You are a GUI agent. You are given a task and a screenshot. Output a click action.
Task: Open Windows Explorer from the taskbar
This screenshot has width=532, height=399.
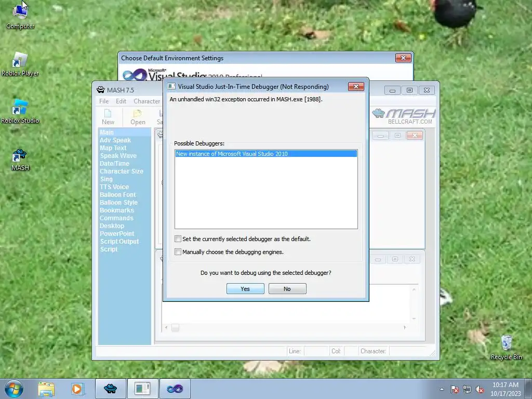(46, 389)
